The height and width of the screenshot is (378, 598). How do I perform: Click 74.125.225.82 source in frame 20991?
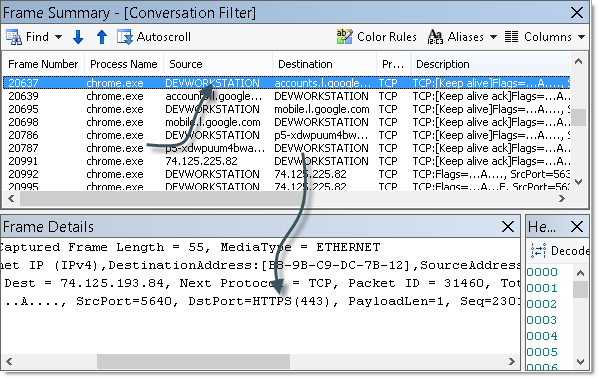[x=201, y=161]
